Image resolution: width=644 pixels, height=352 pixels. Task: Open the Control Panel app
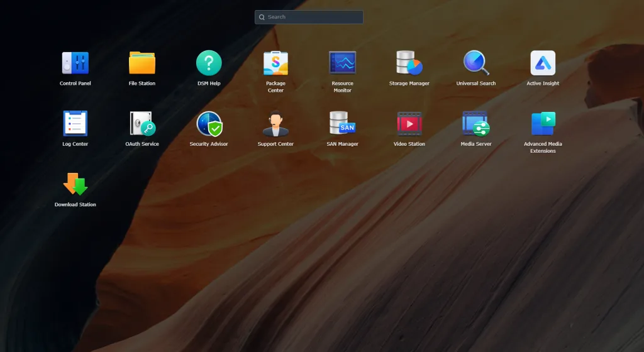tap(75, 63)
